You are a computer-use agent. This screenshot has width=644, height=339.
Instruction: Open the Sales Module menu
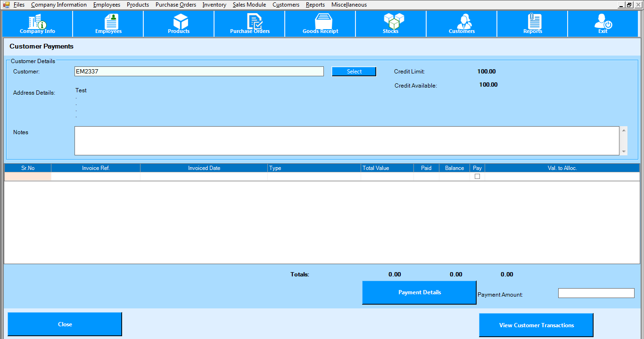[x=249, y=5]
